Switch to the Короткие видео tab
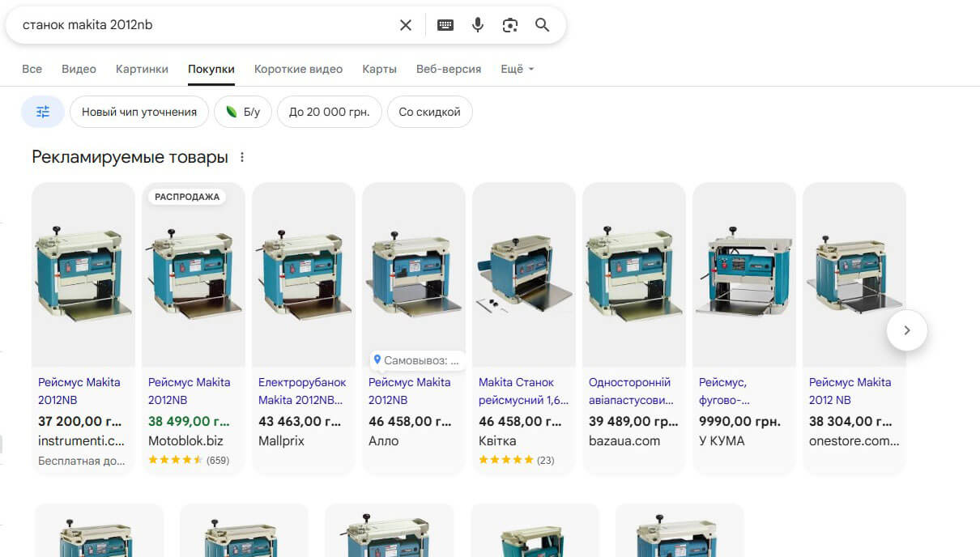980x557 pixels. pyautogui.click(x=298, y=70)
